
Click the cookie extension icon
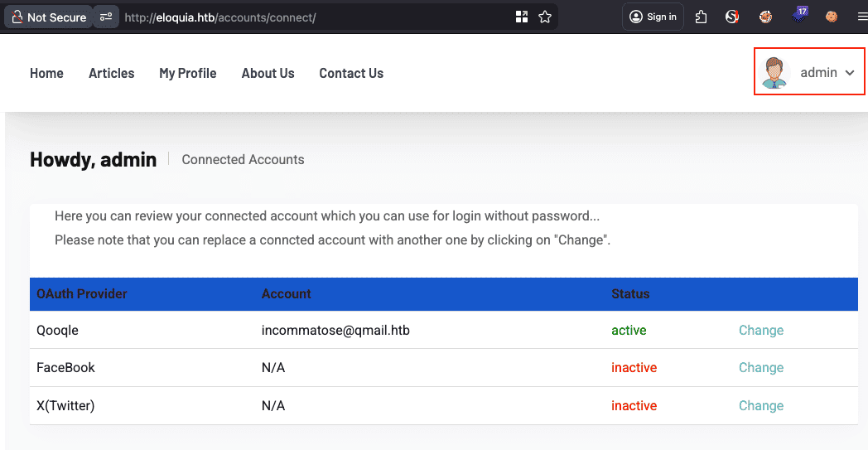831,17
